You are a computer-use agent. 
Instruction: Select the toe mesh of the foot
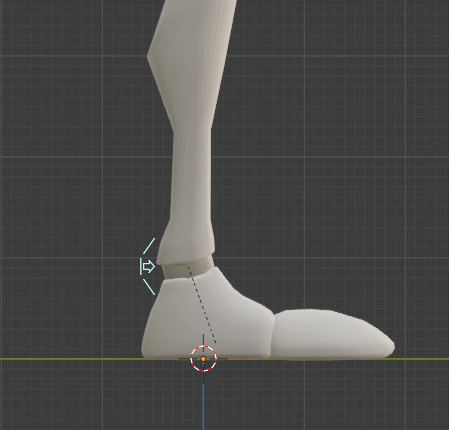click(x=333, y=335)
